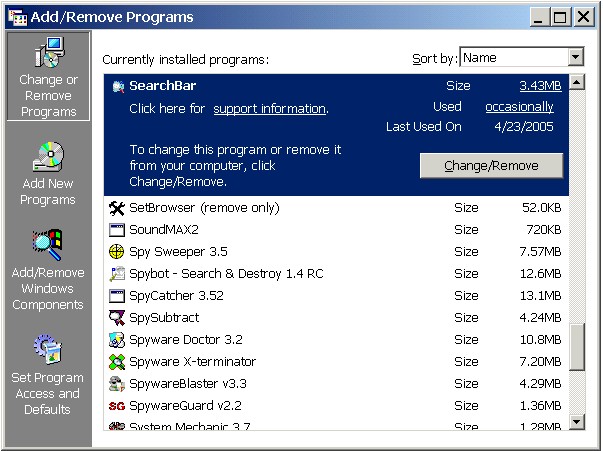Click the list scroll up arrow
Image resolution: width=603 pixels, height=451 pixels.
[x=577, y=82]
